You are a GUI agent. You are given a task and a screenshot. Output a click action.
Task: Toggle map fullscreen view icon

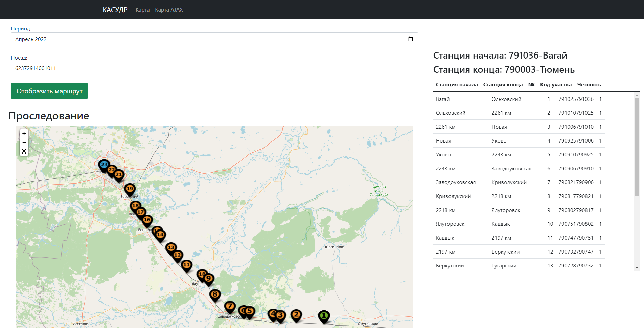24,151
